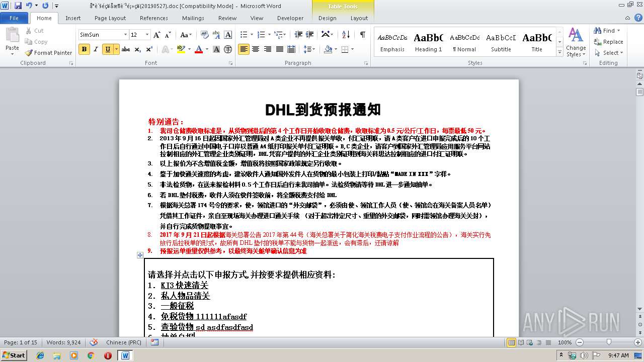Open the Change Styles menu

click(576, 42)
